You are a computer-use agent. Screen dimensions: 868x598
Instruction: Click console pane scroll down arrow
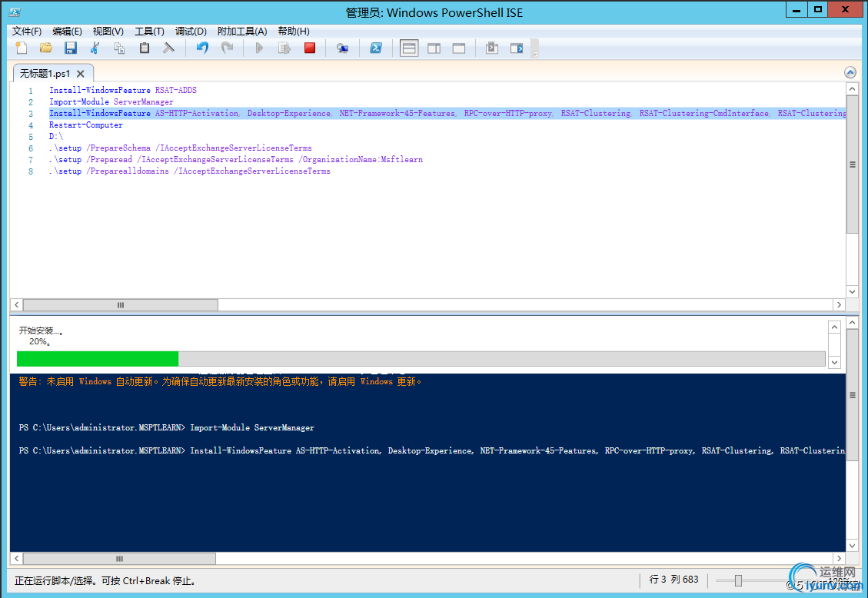pyautogui.click(x=853, y=546)
